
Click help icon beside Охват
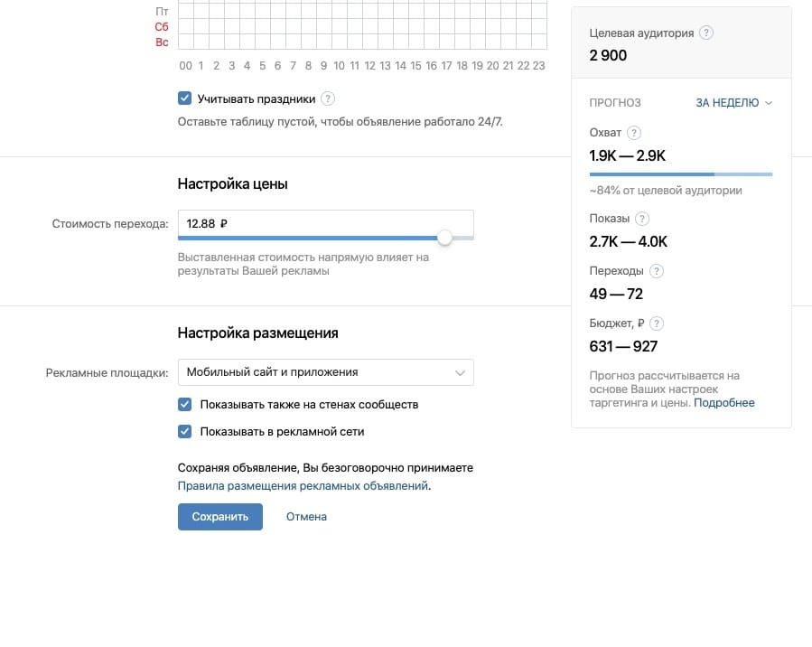click(x=635, y=133)
